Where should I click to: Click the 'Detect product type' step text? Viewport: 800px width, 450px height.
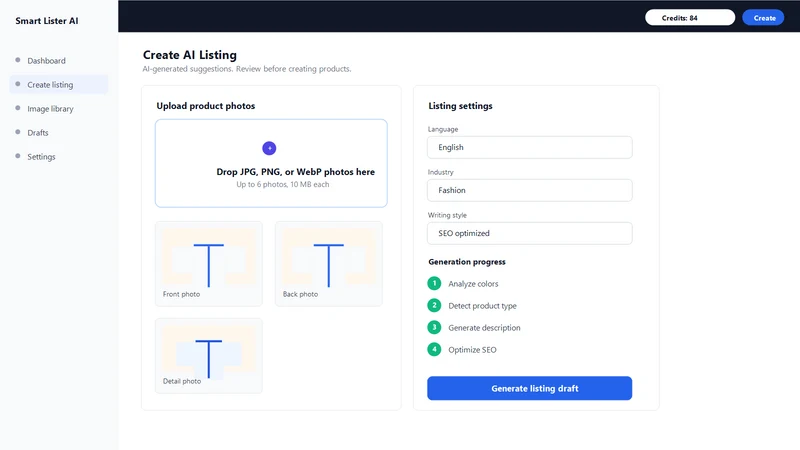pyautogui.click(x=483, y=306)
